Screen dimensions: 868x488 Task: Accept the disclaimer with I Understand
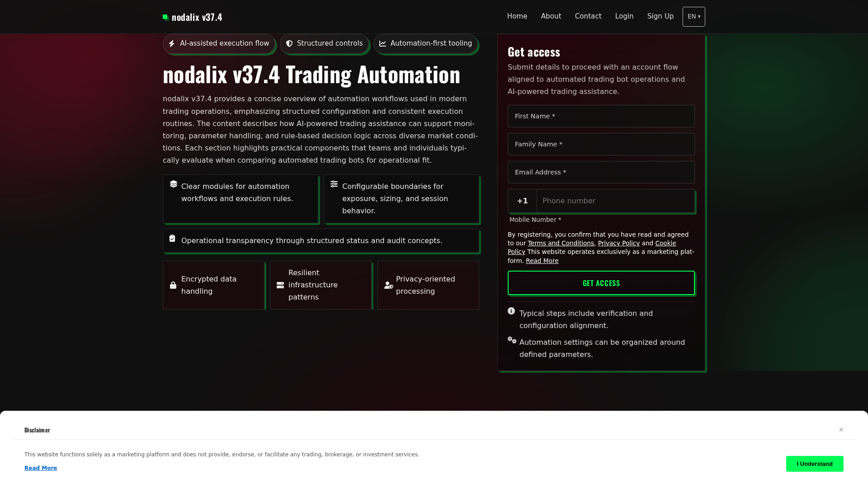815,464
